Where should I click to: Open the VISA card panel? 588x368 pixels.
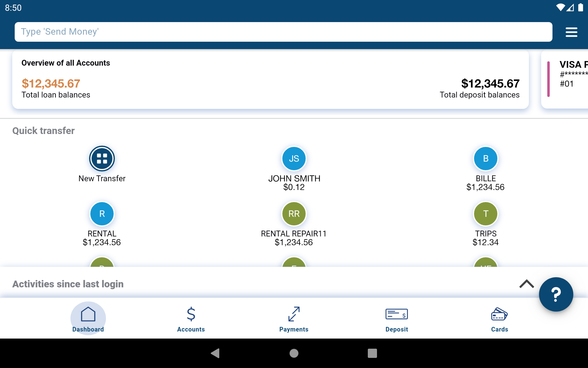click(565, 79)
